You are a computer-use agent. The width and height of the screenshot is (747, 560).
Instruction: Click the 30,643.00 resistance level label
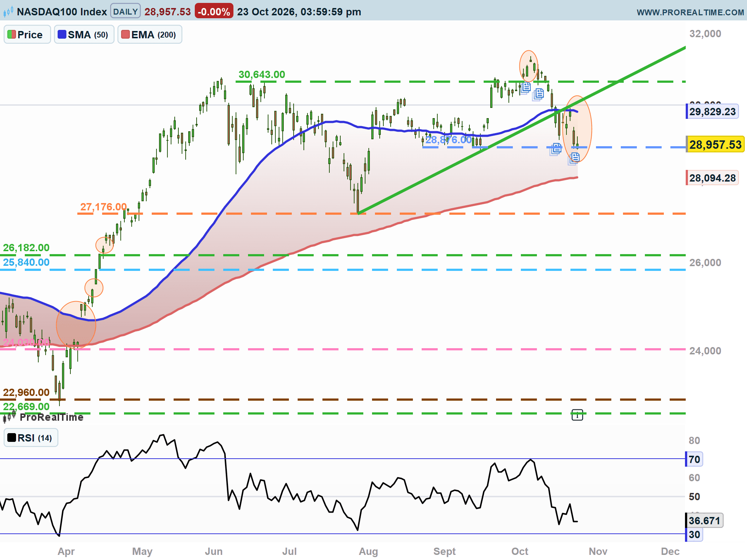[x=262, y=75]
